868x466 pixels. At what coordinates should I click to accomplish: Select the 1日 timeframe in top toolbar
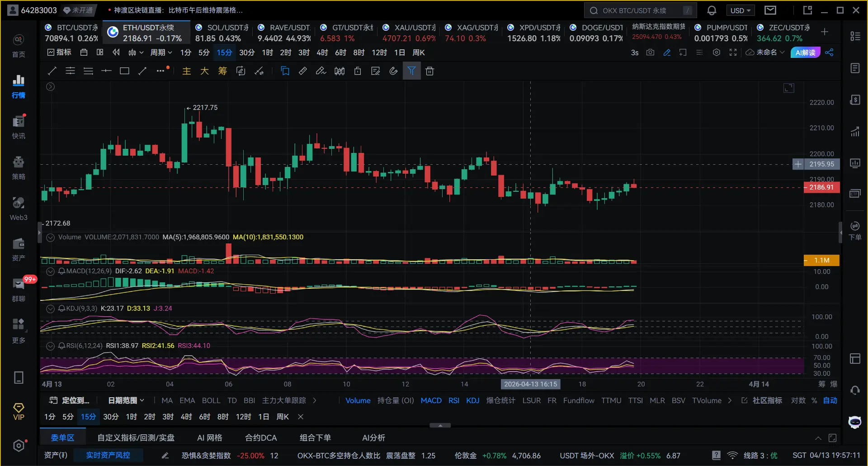(x=399, y=52)
